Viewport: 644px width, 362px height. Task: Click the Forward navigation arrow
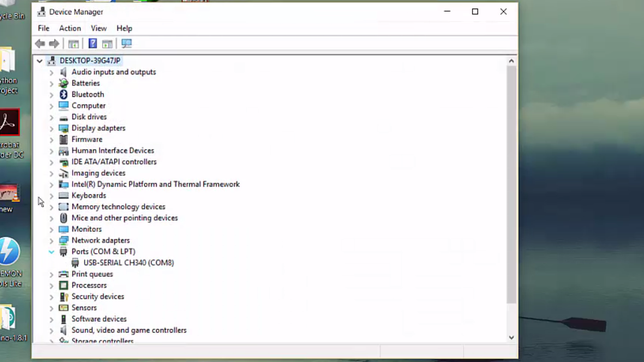(x=54, y=43)
